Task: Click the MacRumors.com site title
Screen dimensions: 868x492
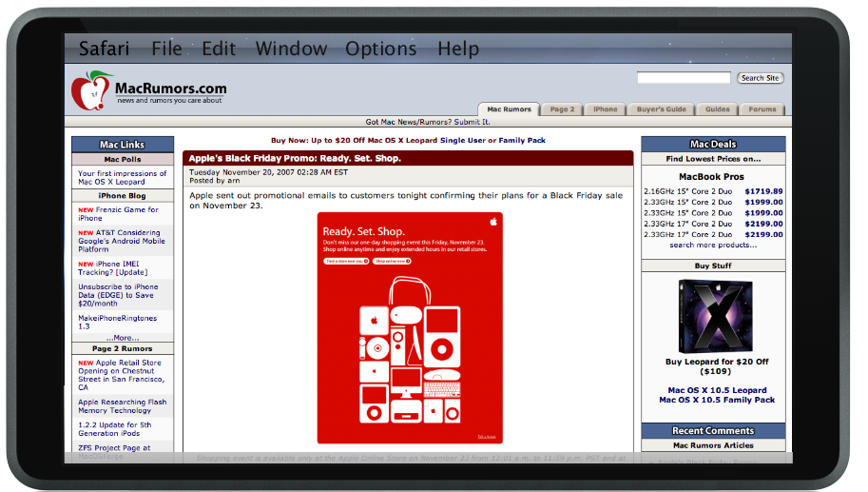Action: click(x=170, y=89)
